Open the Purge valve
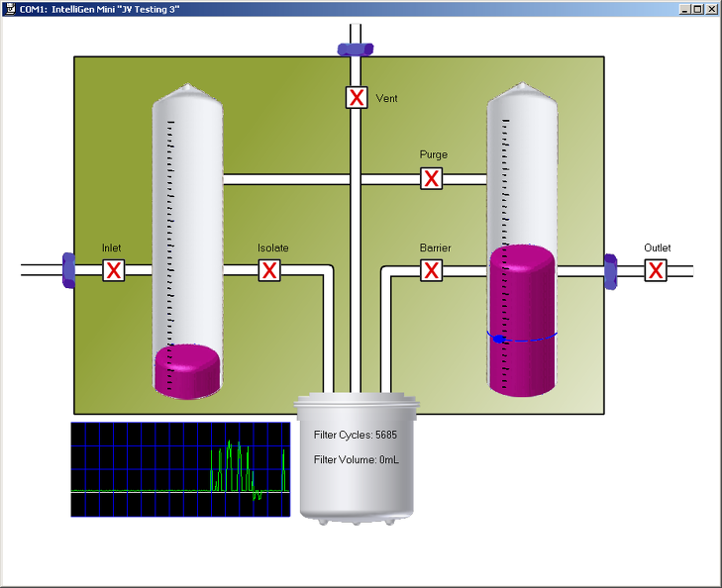The width and height of the screenshot is (722, 588). point(431,179)
